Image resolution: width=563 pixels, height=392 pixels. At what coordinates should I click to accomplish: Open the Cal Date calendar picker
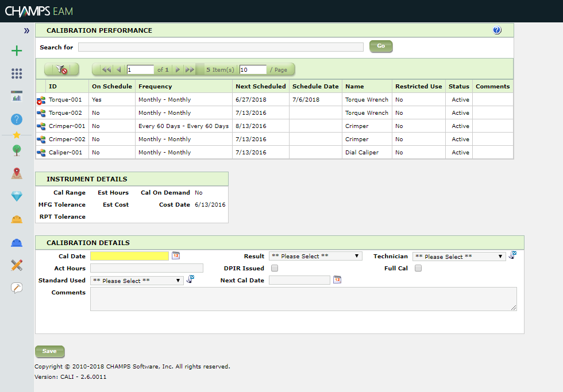point(176,256)
